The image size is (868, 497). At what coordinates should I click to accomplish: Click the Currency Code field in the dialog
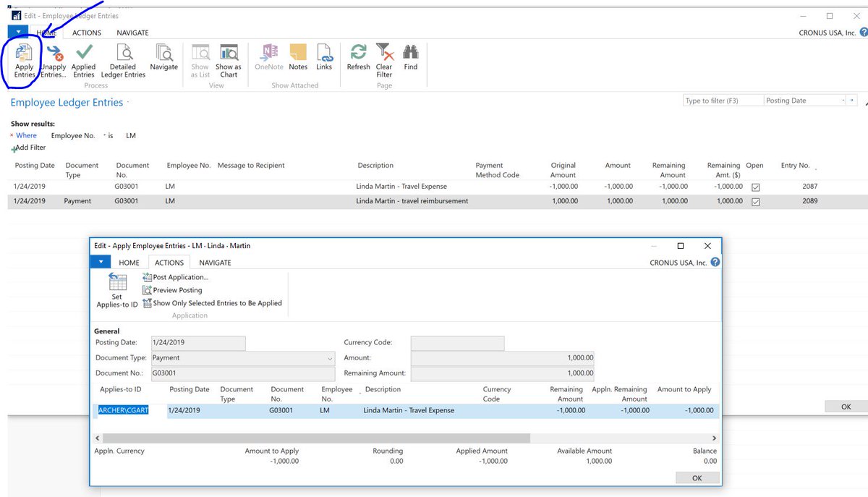click(x=457, y=343)
